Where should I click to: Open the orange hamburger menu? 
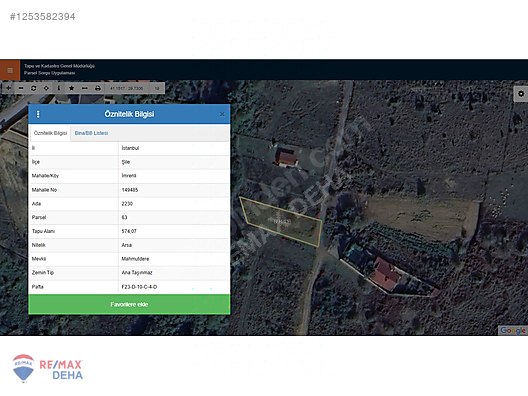pyautogui.click(x=10, y=70)
